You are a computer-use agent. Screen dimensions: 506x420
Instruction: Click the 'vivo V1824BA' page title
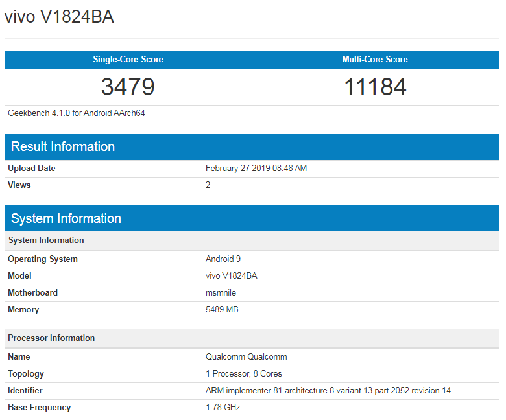59,17
